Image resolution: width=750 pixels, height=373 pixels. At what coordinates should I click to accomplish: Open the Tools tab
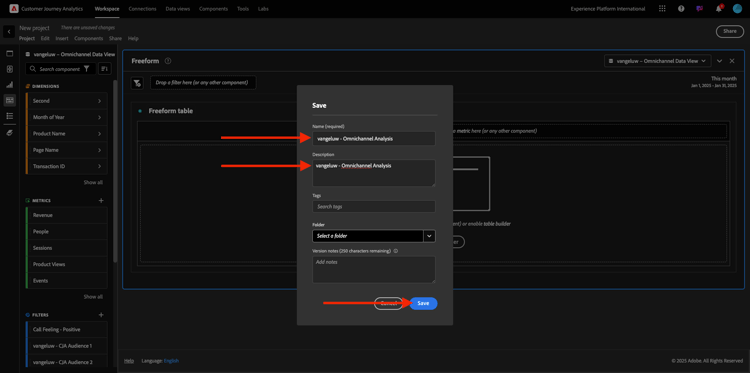click(x=243, y=9)
